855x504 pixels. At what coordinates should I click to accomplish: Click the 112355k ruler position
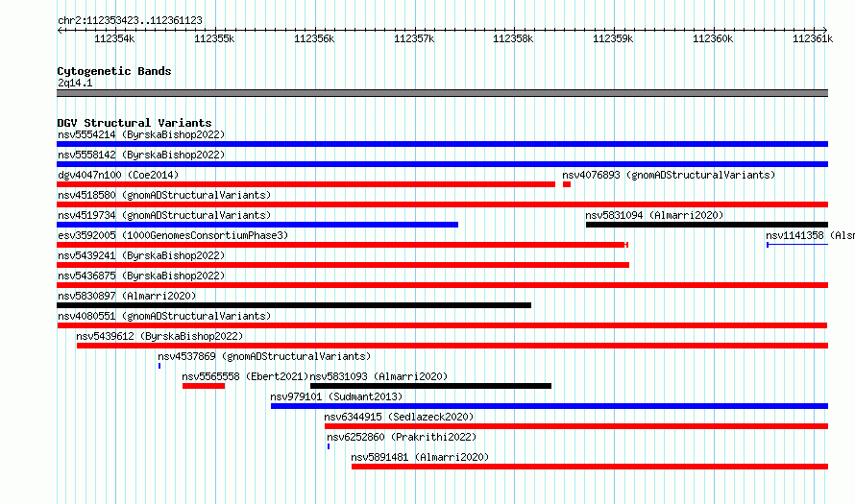pos(214,38)
